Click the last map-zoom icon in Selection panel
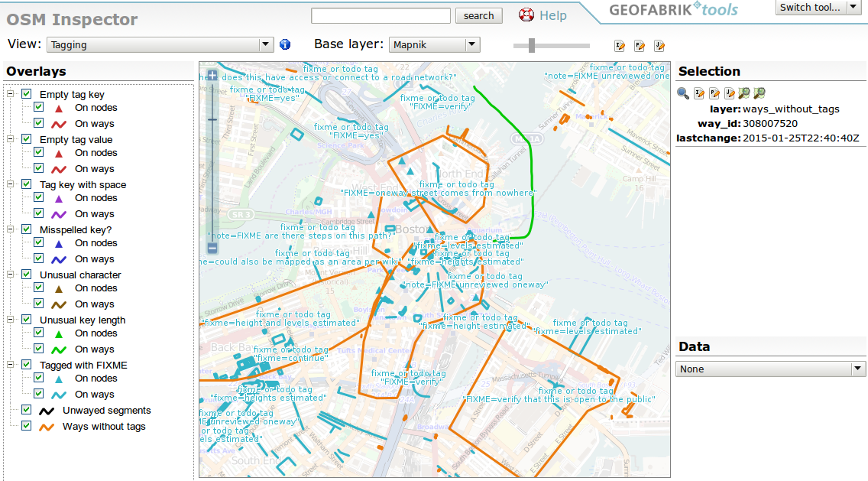 tap(759, 93)
